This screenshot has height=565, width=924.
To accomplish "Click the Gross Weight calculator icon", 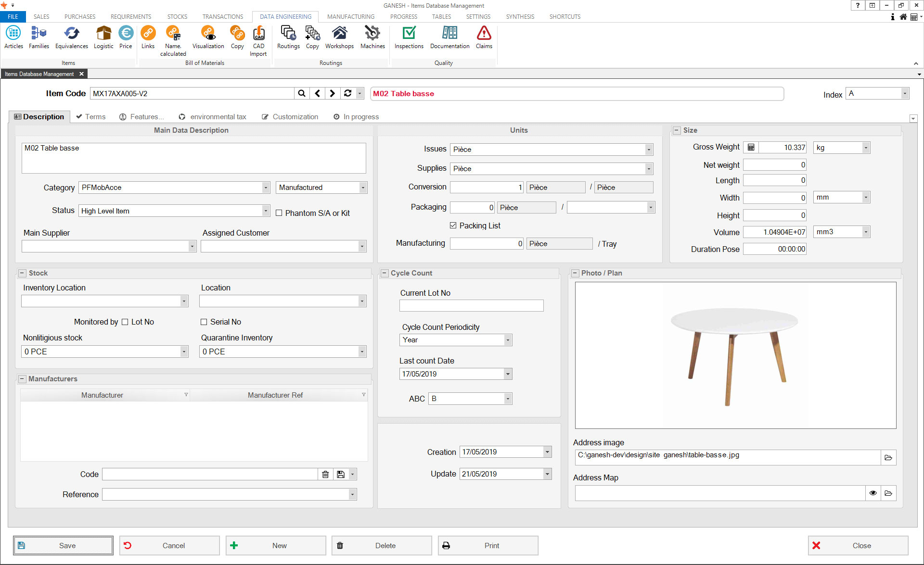I will click(751, 148).
